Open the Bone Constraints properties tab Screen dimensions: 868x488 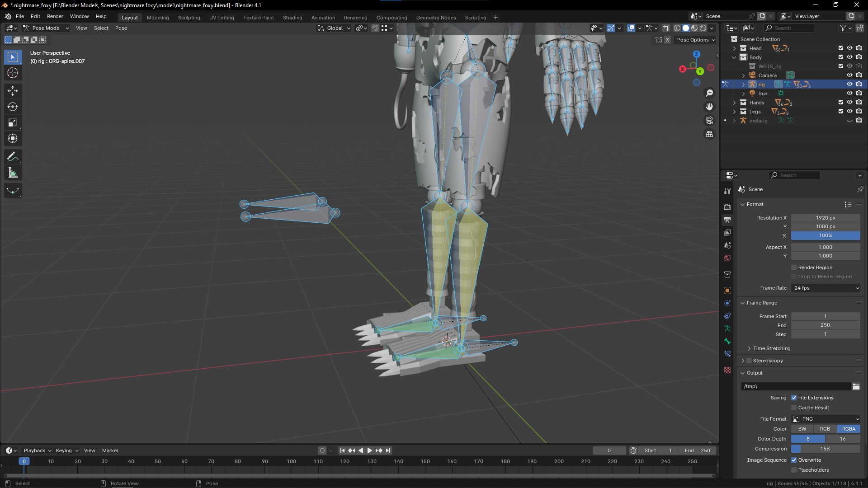727,354
